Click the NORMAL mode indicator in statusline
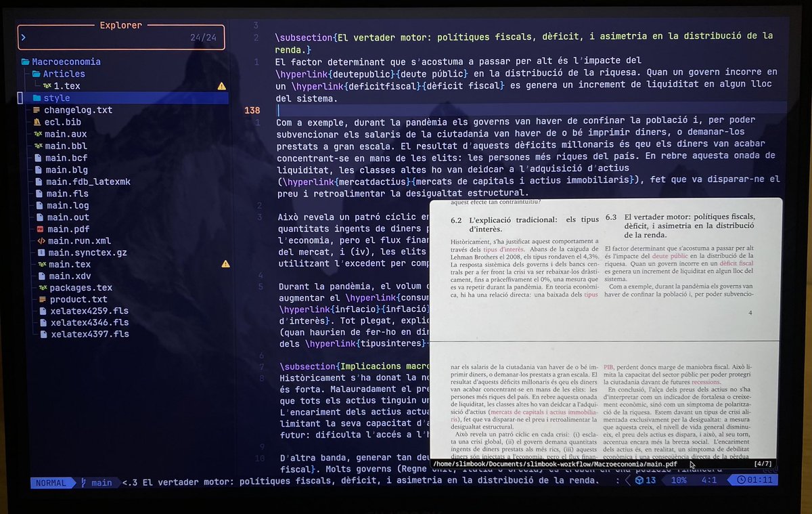Viewport: 812px width, 514px height. tap(51, 483)
